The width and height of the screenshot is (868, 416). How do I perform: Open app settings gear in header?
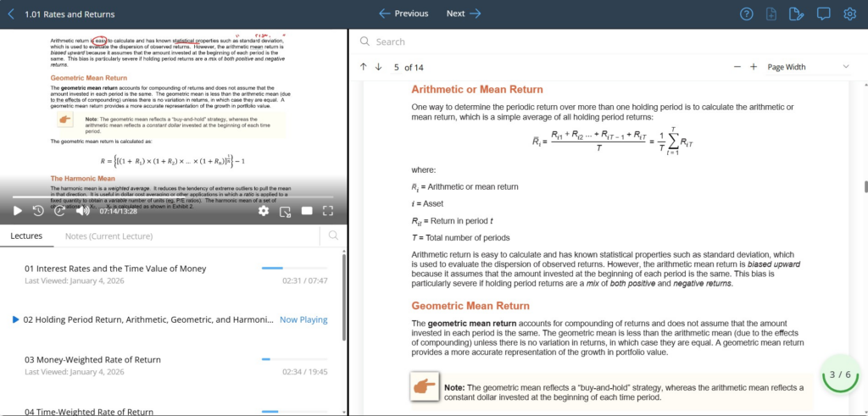coord(849,14)
